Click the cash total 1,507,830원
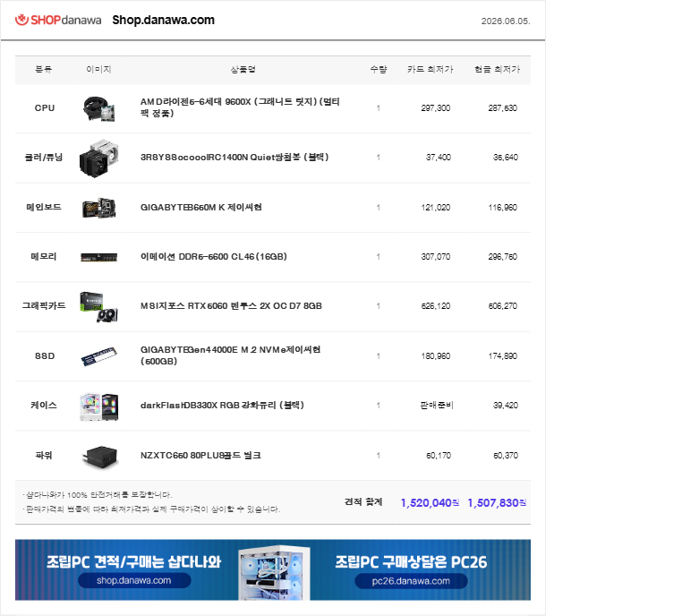This screenshot has width=682, height=616. click(x=497, y=503)
